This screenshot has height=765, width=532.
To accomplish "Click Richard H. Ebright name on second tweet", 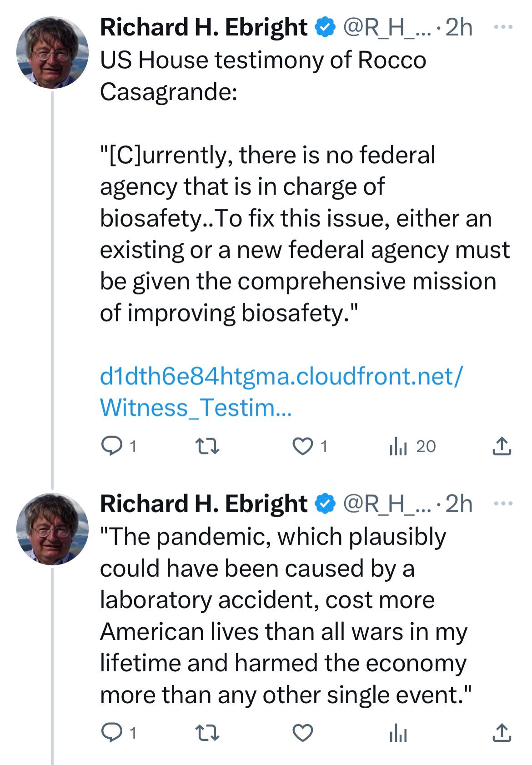I will tap(203, 503).
